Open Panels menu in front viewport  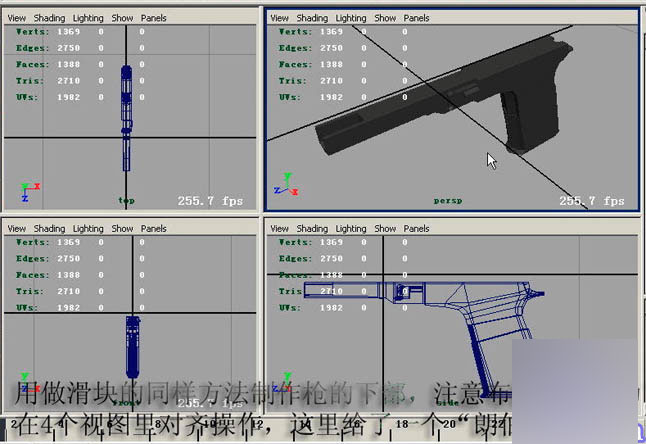[154, 229]
